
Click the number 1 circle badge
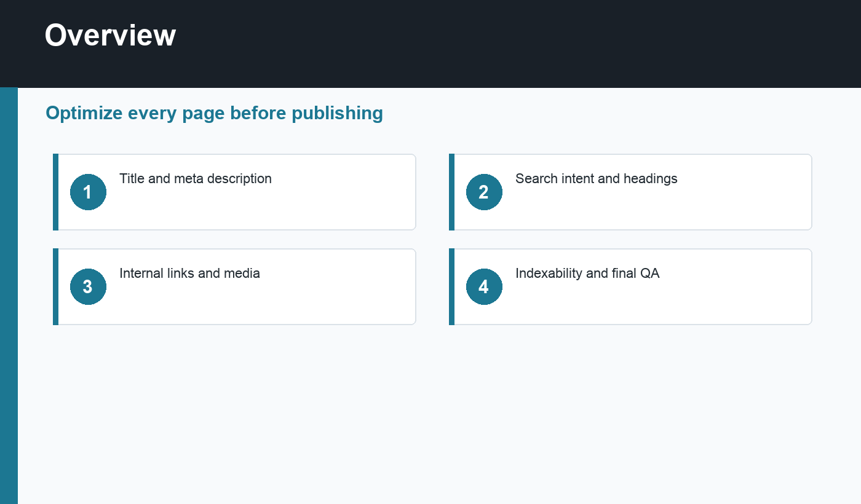88,192
